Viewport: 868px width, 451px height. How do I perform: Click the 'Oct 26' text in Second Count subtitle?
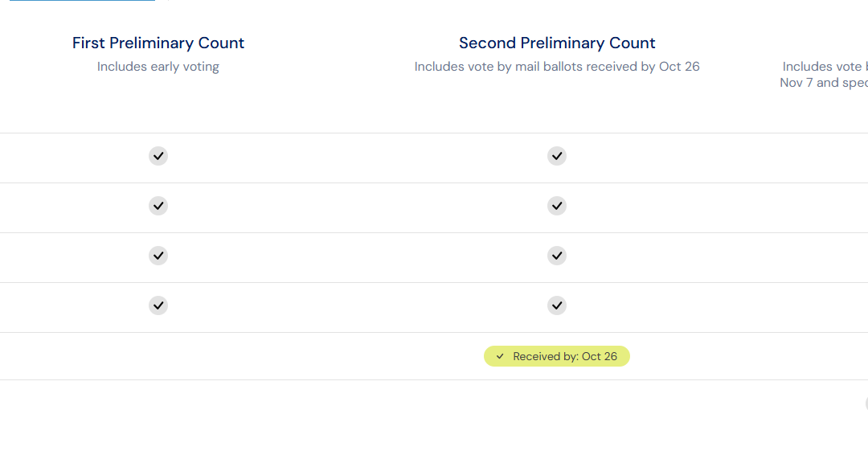click(679, 67)
